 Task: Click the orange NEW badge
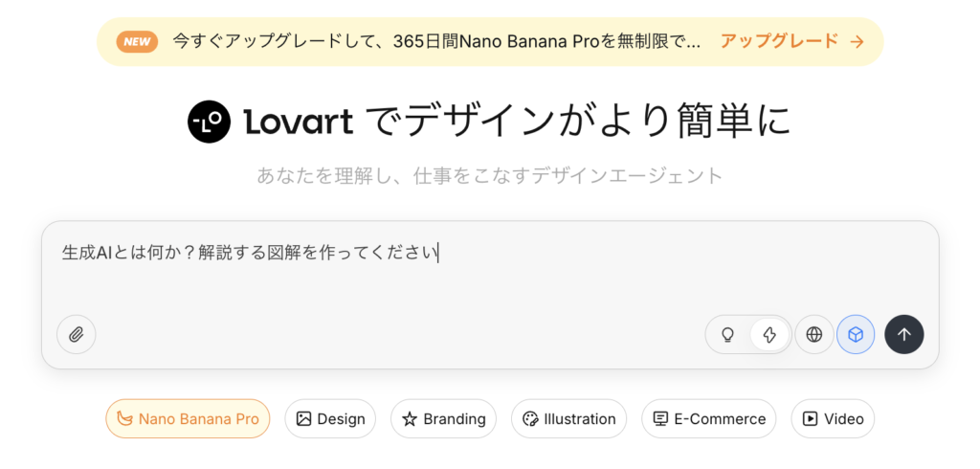(137, 41)
